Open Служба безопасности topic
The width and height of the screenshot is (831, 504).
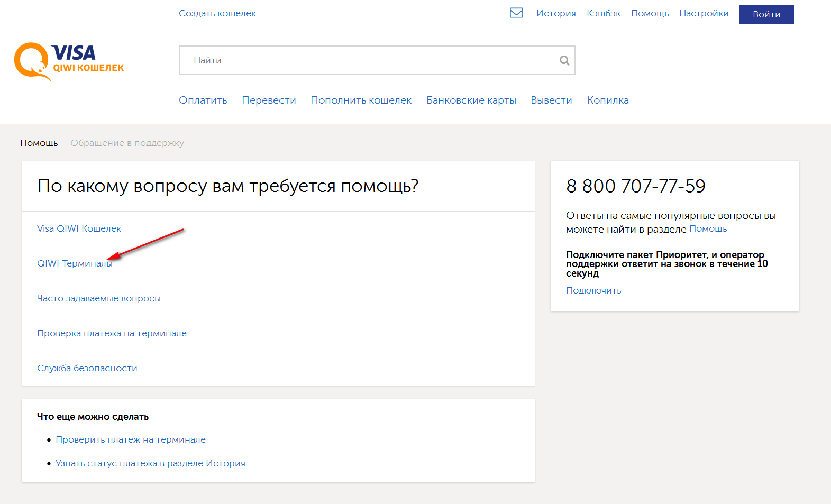[87, 368]
